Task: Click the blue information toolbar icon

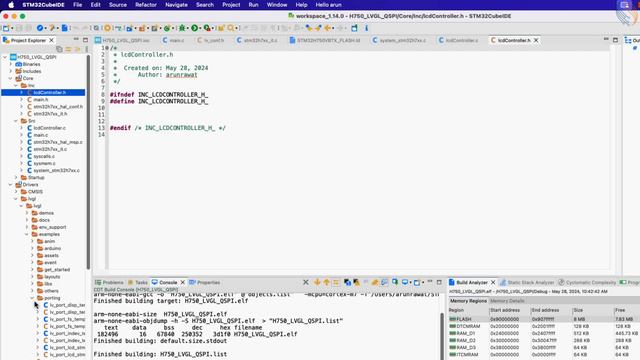Action: pos(366,28)
